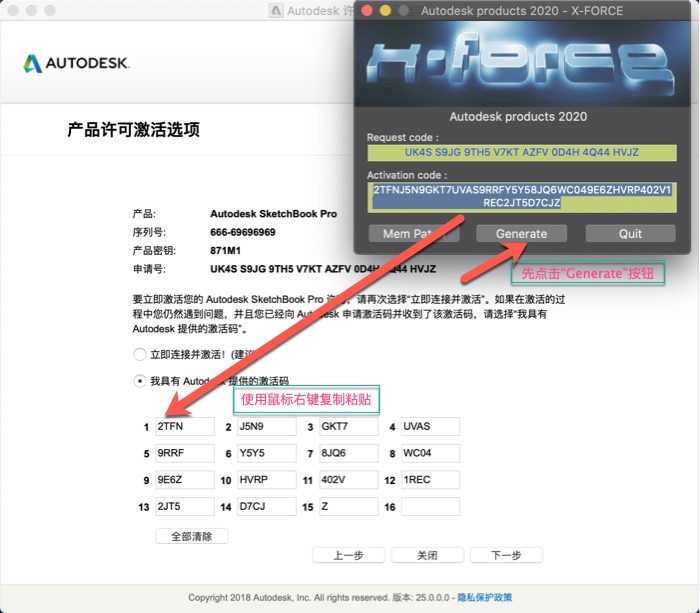Click activation field 1 containing 2TFN
Screen dimensions: 700x613
click(x=185, y=426)
